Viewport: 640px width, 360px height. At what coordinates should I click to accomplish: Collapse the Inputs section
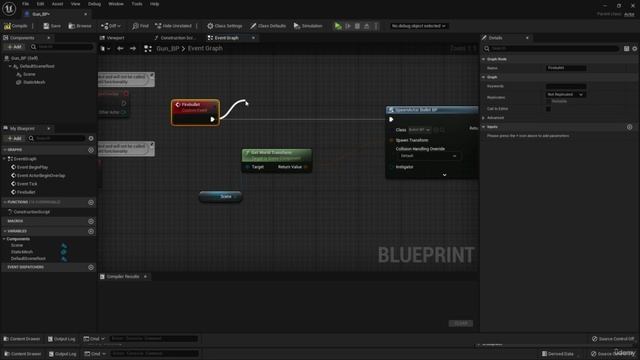pos(484,127)
